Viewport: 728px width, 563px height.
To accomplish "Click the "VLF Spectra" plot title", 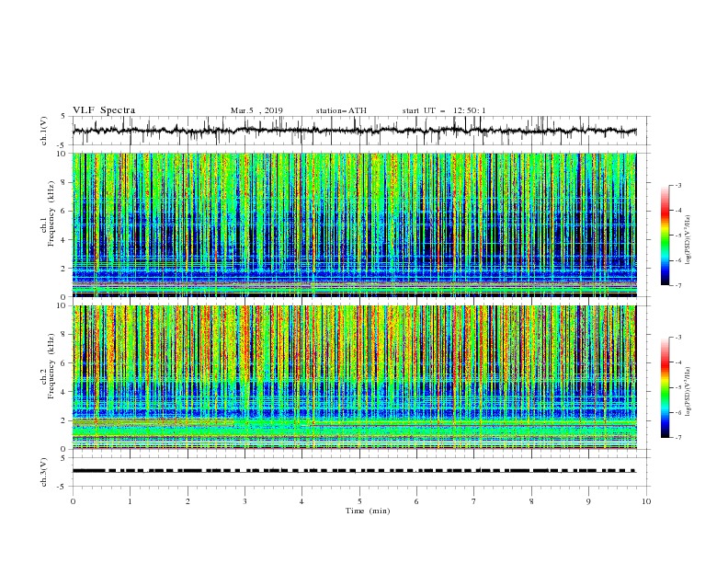I will click(x=104, y=110).
